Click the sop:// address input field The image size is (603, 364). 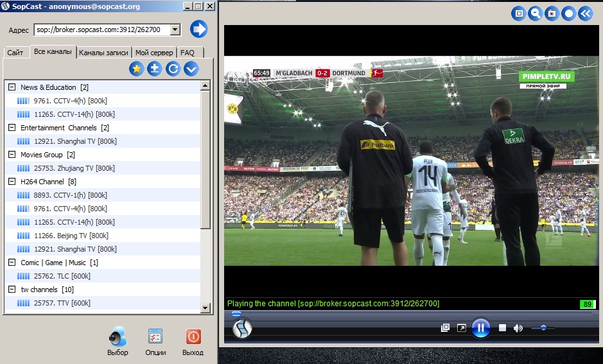pyautogui.click(x=102, y=30)
